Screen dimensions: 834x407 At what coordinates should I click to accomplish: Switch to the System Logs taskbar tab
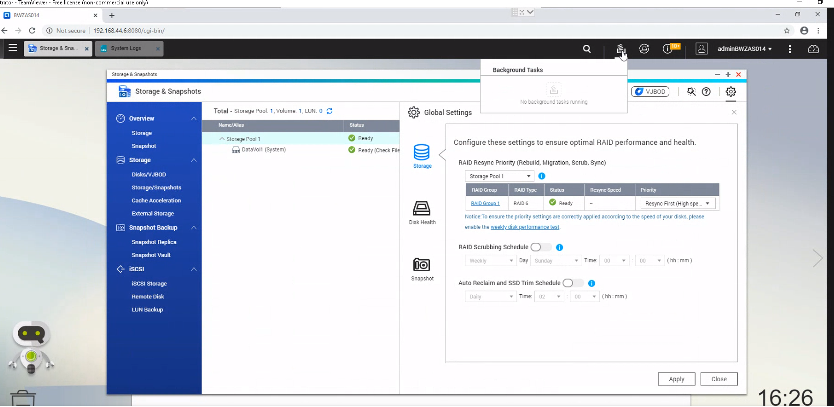pos(129,49)
